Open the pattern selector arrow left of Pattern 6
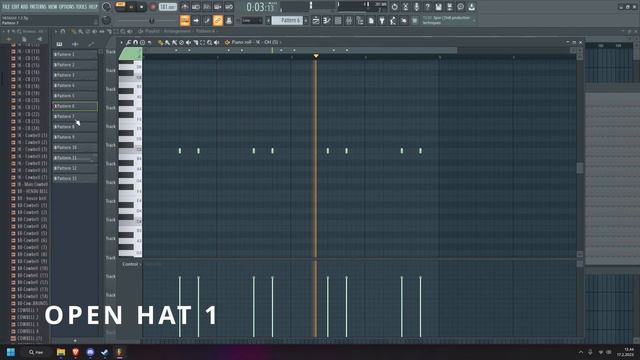 pos(268,20)
